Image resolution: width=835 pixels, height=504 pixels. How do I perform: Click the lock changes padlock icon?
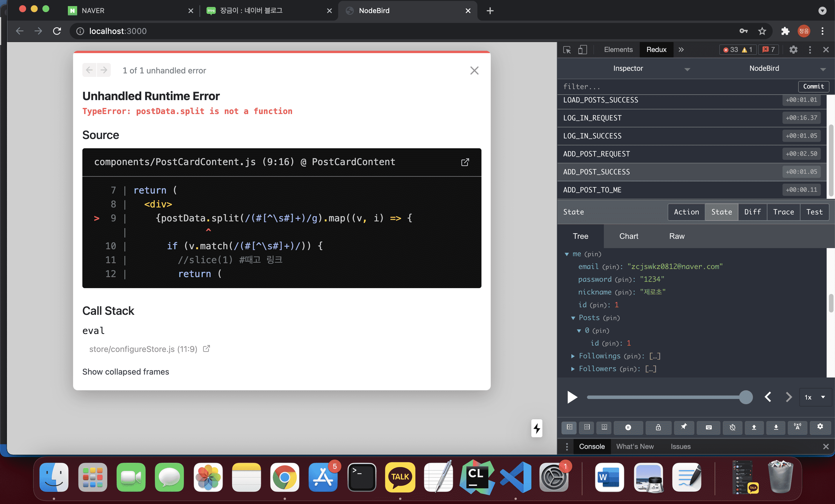[x=658, y=427]
